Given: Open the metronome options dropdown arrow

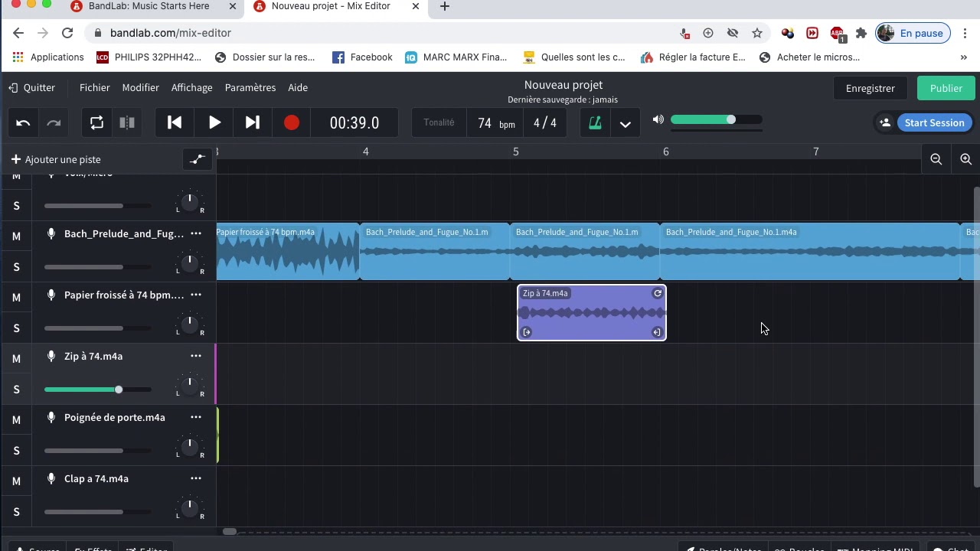Looking at the screenshot, I should pos(626,124).
